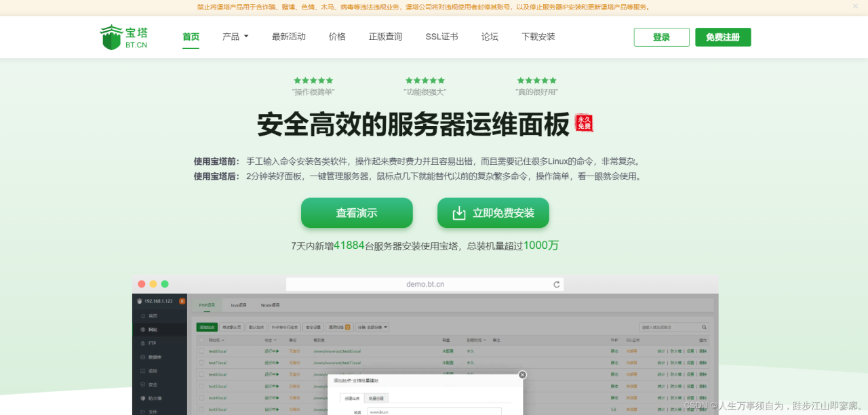The height and width of the screenshot is (415, 868).
Task: Click the 立即免费安装 button
Action: coord(493,213)
